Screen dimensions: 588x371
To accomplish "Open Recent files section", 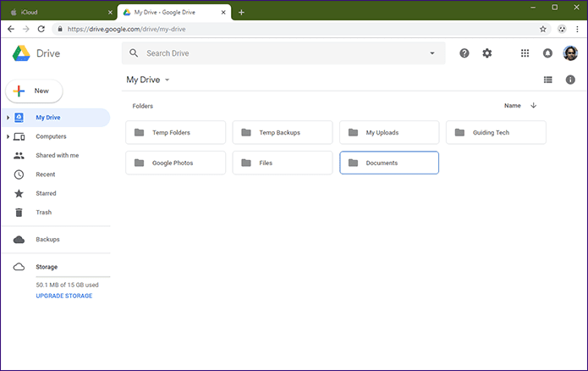I will 56,174.
